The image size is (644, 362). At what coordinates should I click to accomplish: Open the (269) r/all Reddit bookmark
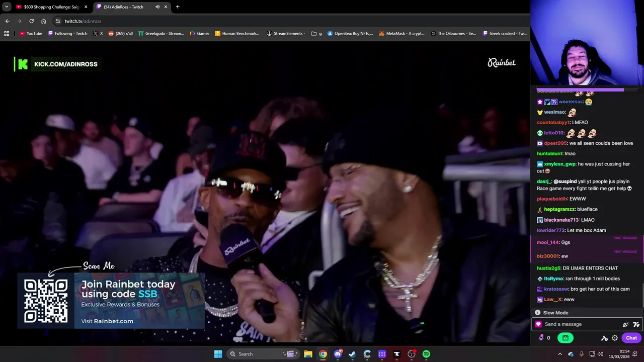(x=121, y=34)
